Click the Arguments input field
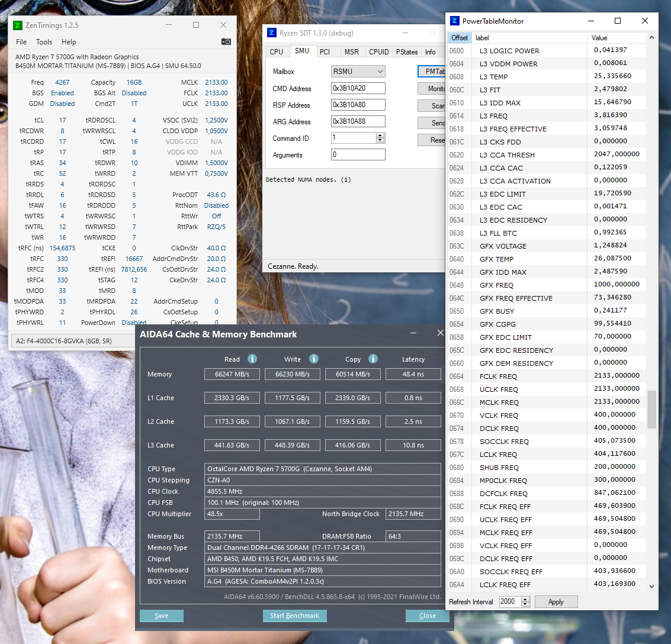Viewport: 671px width, 644px height. point(358,155)
